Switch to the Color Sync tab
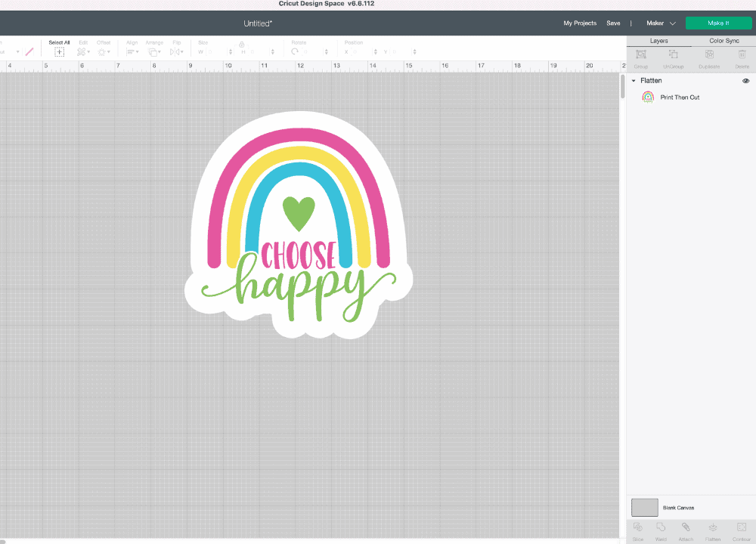Viewport: 756px width, 544px height. tap(723, 41)
